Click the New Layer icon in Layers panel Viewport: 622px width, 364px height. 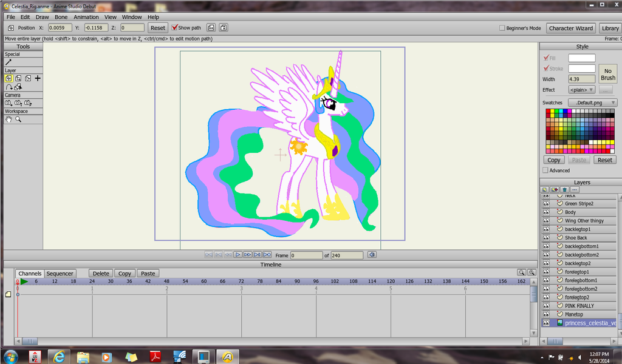[x=545, y=190]
